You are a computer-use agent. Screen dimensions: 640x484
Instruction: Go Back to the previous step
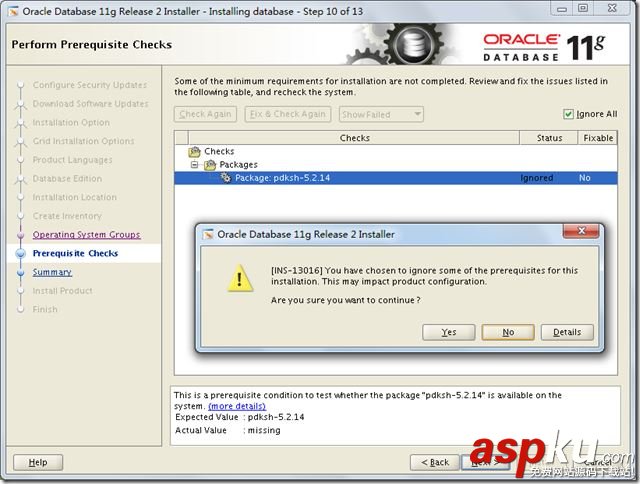pyautogui.click(x=435, y=462)
